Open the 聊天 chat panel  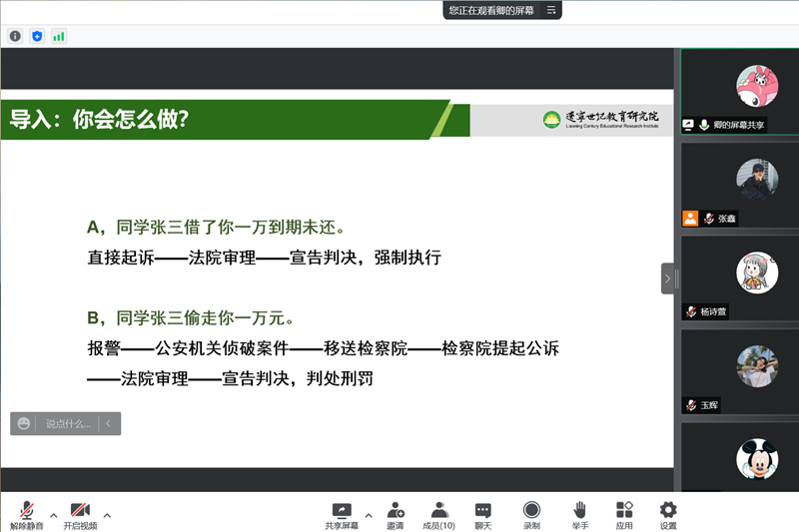pyautogui.click(x=483, y=514)
